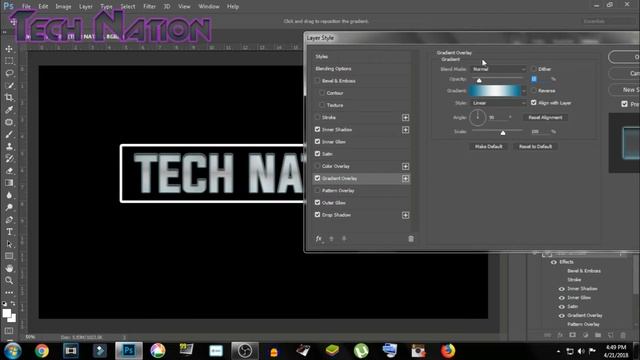Open the gradient picker arrow

(x=524, y=91)
